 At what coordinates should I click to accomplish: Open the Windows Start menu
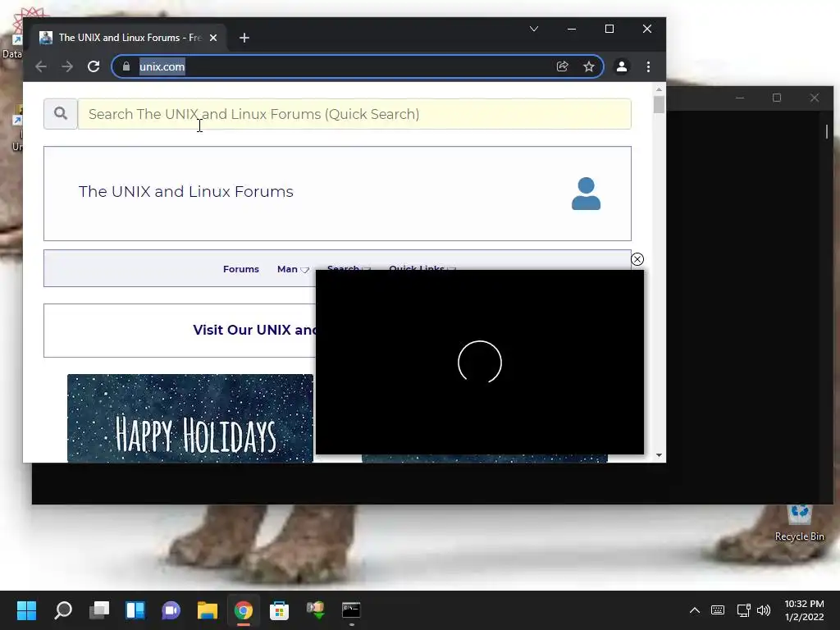pyautogui.click(x=26, y=610)
